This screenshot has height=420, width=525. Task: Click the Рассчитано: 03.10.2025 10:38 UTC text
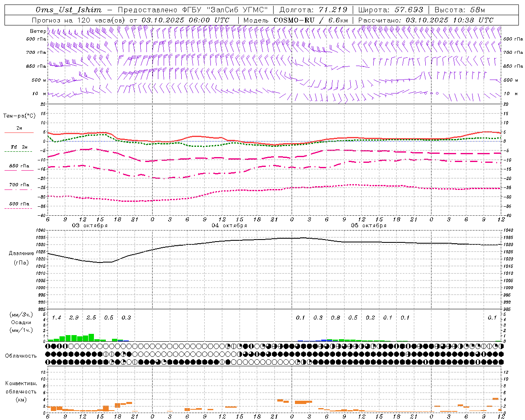click(x=426, y=20)
